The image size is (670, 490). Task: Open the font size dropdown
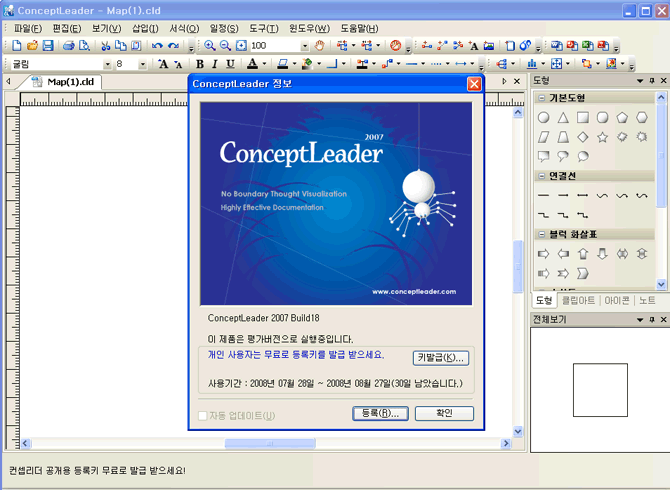click(143, 65)
